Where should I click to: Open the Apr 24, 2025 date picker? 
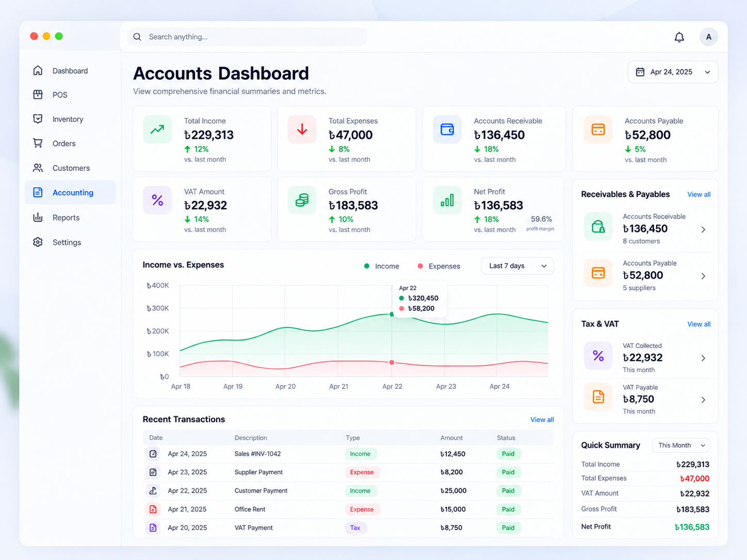(673, 72)
